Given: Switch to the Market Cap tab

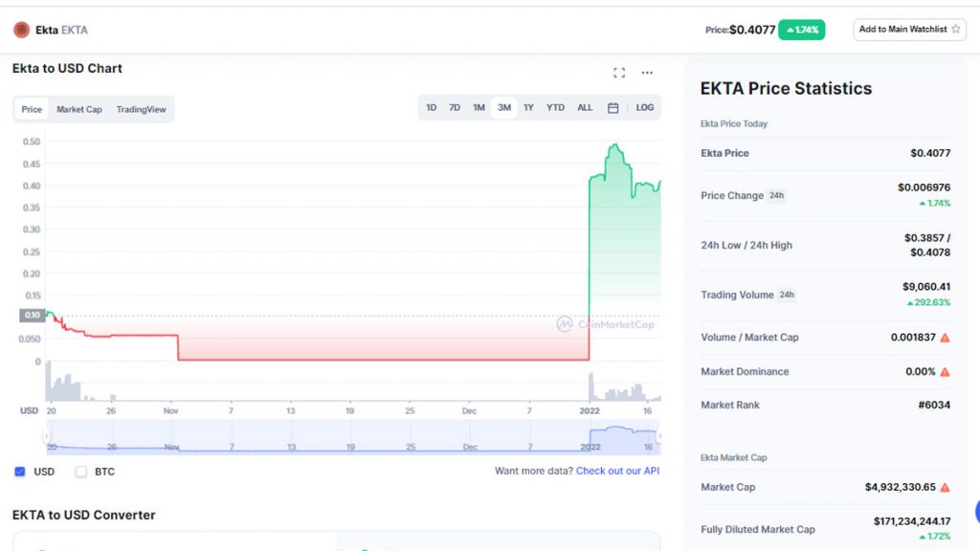Looking at the screenshot, I should pyautogui.click(x=78, y=109).
